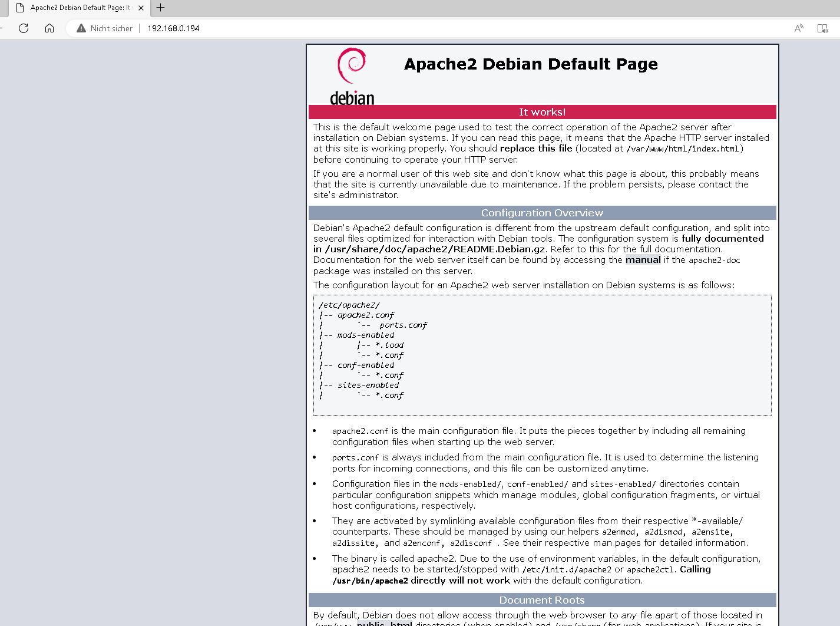The width and height of the screenshot is (840, 626).
Task: Select the Apache2 Debian Default Page tab
Action: [80, 8]
